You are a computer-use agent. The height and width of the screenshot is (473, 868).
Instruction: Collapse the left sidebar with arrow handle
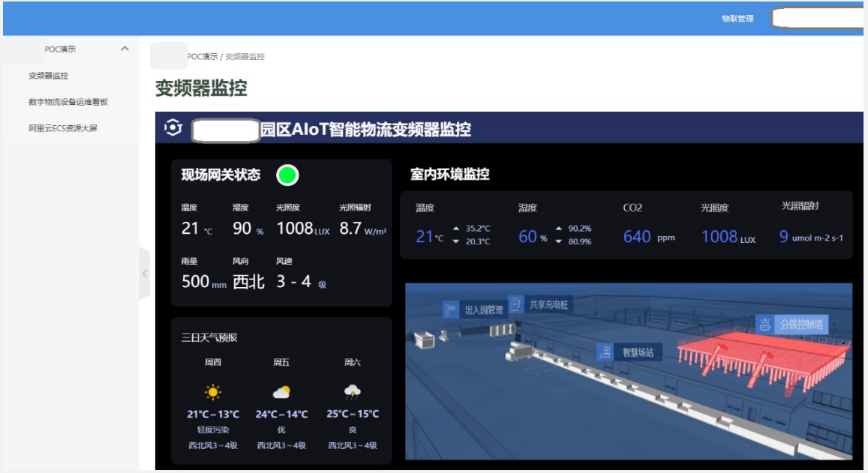click(145, 274)
